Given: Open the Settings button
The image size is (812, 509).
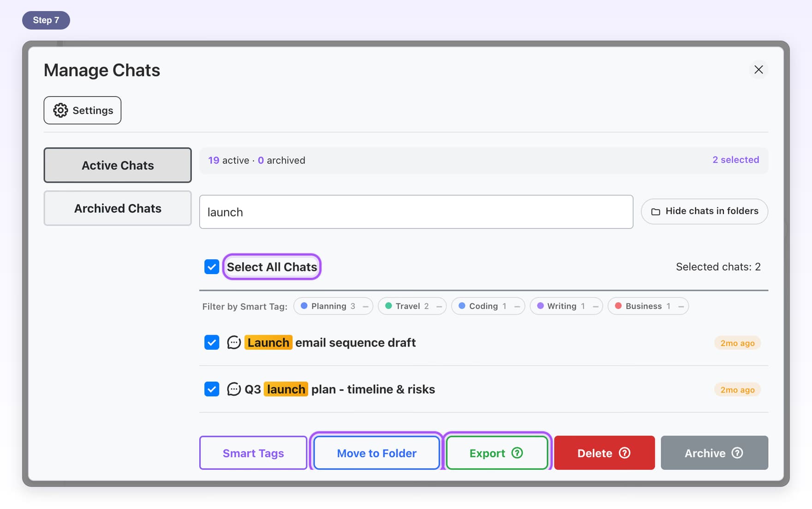Looking at the screenshot, I should click(x=83, y=110).
